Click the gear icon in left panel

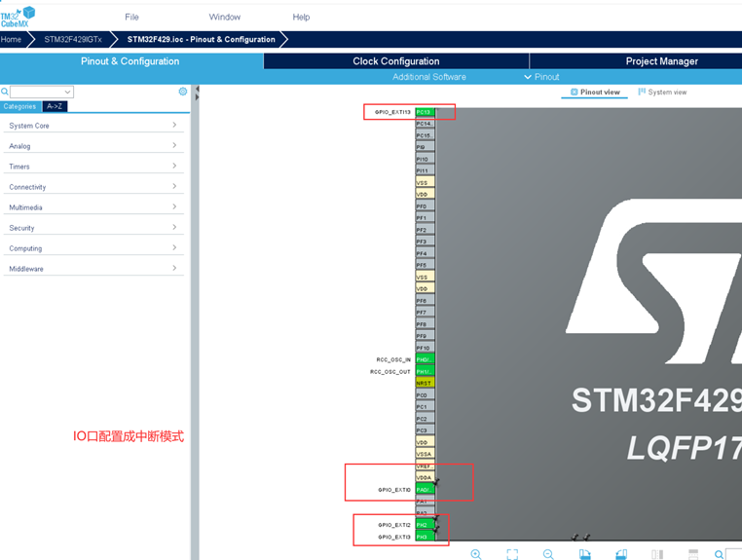click(183, 92)
